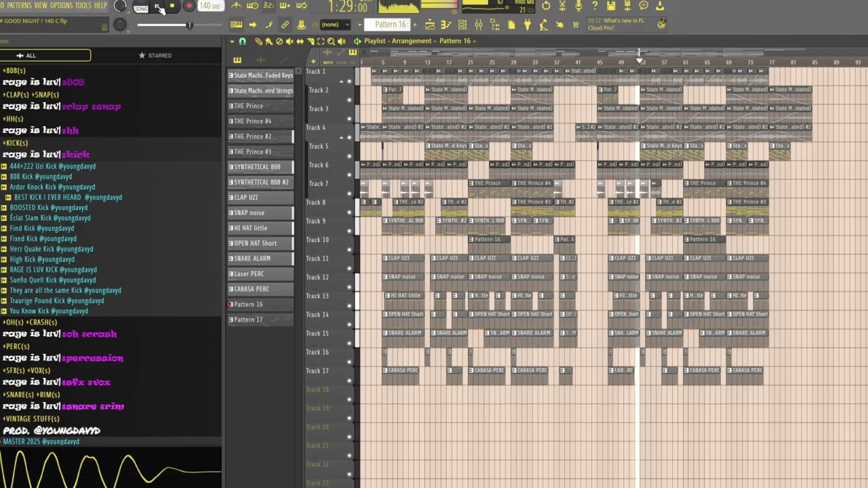The height and width of the screenshot is (488, 868).
Task: Toggle Song mode switch
Action: coord(141,8)
